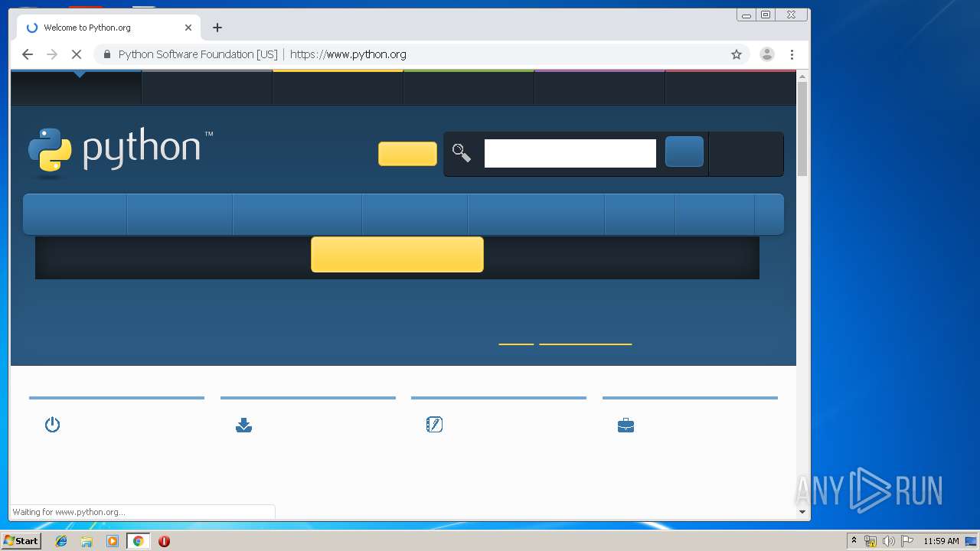Click the small yellow button beside search

[x=407, y=154]
